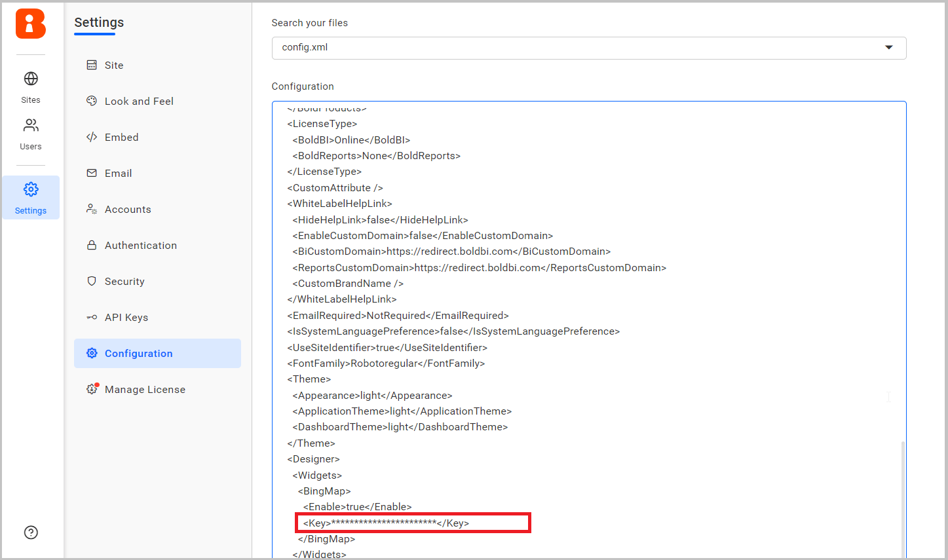Screen dimensions: 948x560
Task: Open the Sites globe icon
Action: click(x=30, y=79)
